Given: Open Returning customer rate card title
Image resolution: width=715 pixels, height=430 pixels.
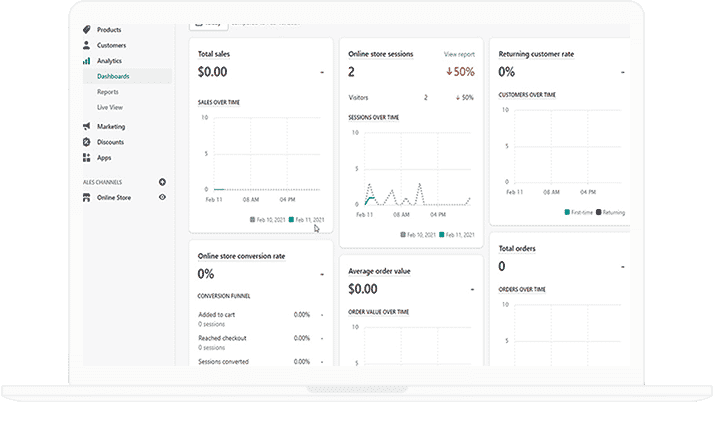Looking at the screenshot, I should click(536, 54).
